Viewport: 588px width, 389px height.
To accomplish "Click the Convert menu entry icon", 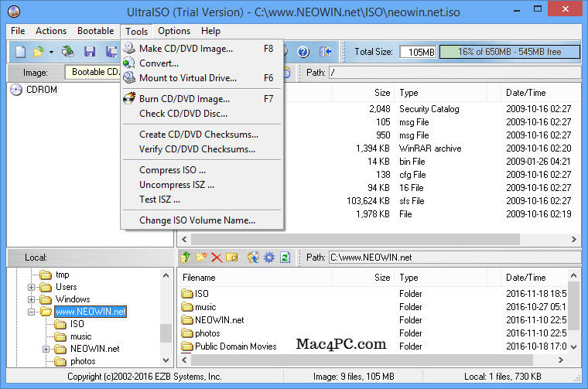I will [x=129, y=63].
